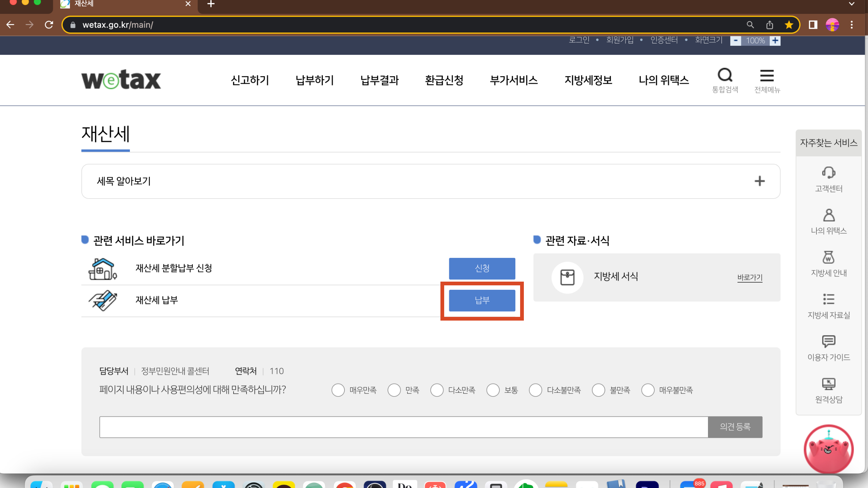Decrease screen size with the minus stepper

[x=735, y=41]
